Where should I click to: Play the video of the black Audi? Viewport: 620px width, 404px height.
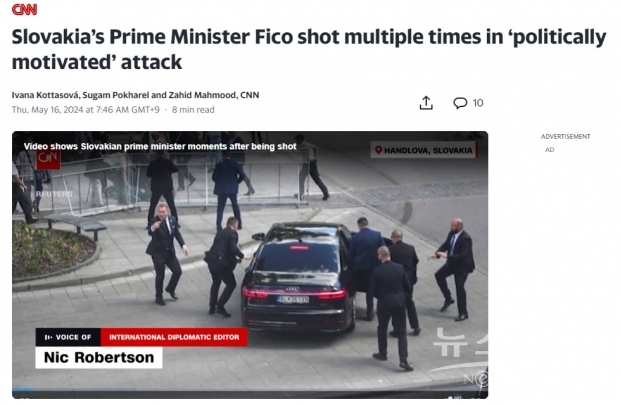[x=250, y=265]
